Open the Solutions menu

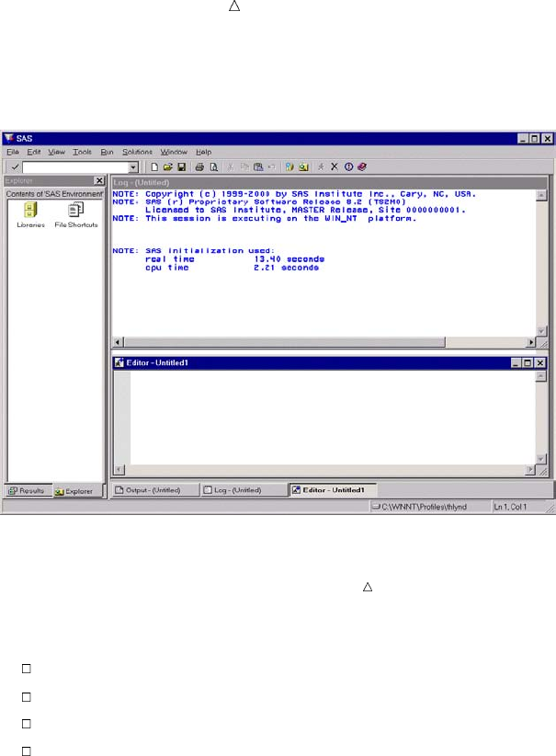pyautogui.click(x=137, y=152)
